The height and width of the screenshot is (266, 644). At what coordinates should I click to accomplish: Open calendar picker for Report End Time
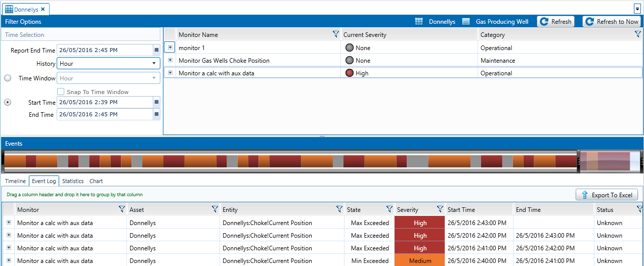pos(156,50)
